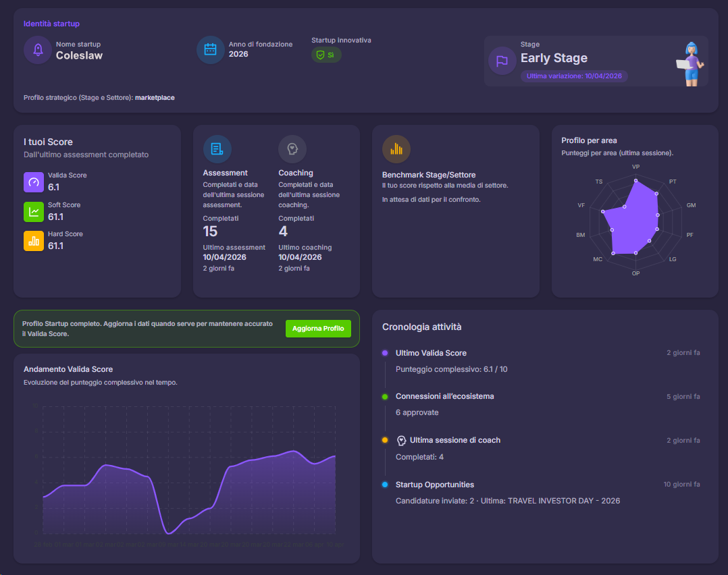
Task: Click the Coaching head icon
Action: (292, 148)
